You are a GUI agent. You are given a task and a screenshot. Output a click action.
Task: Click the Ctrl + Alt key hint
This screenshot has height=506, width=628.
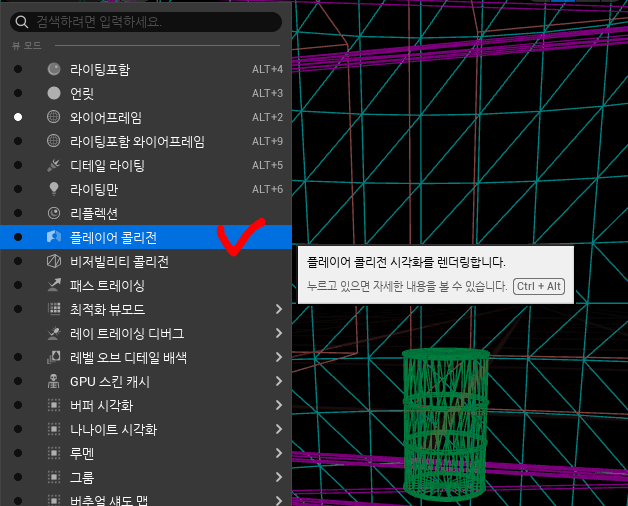click(x=539, y=286)
